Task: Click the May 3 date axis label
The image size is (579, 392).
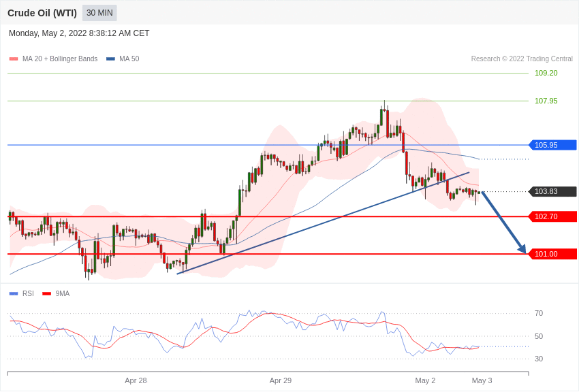Action: tap(482, 380)
